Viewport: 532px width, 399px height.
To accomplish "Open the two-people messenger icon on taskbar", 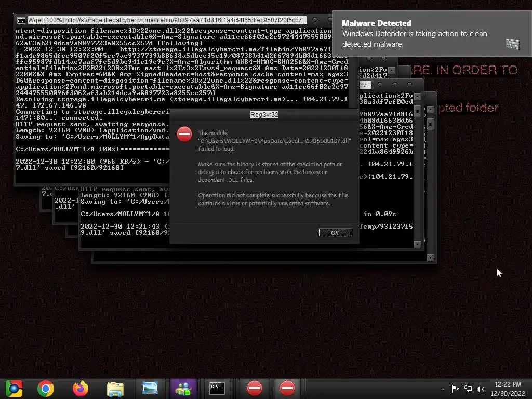I will (x=183, y=389).
